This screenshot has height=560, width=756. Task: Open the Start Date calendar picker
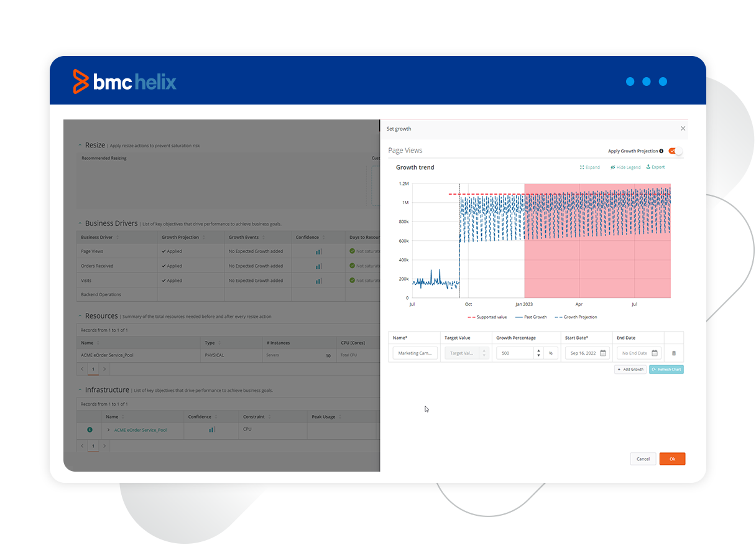tap(602, 353)
